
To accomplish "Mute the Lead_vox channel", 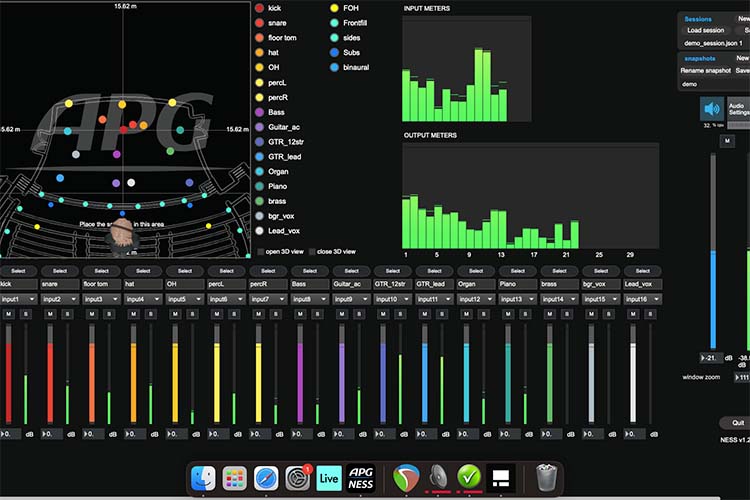I will 633,314.
